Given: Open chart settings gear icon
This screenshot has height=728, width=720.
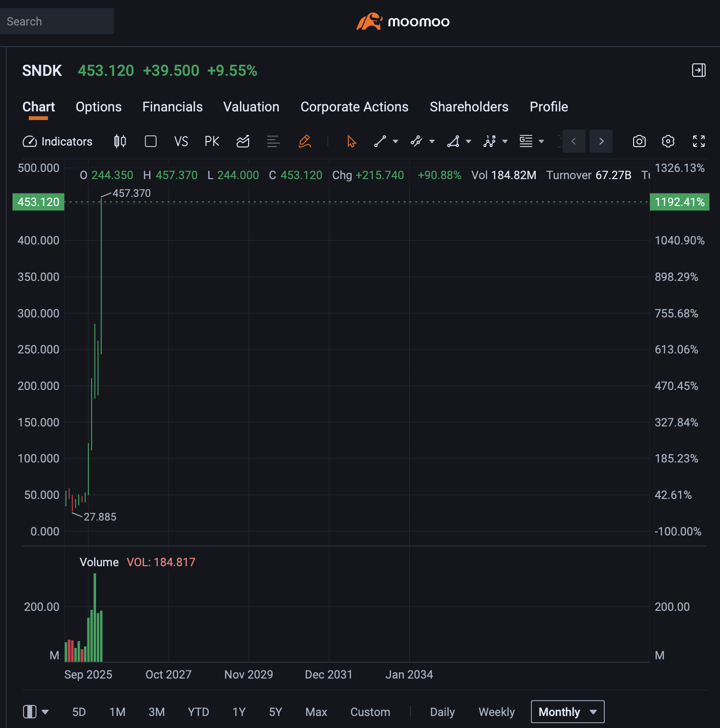Looking at the screenshot, I should click(x=668, y=141).
